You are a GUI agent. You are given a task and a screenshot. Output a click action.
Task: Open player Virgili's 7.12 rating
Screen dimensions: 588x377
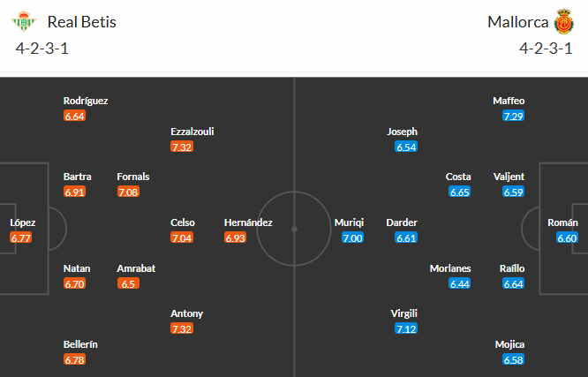pyautogui.click(x=406, y=328)
